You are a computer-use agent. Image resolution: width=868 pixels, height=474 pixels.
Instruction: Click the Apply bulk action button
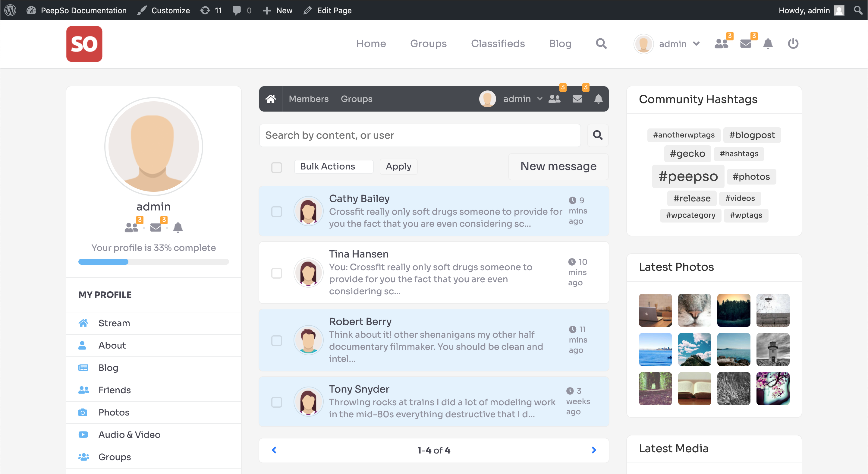pos(398,166)
